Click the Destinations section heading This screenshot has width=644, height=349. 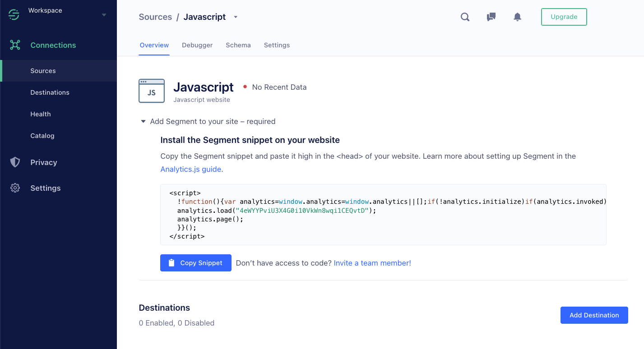[x=164, y=308]
